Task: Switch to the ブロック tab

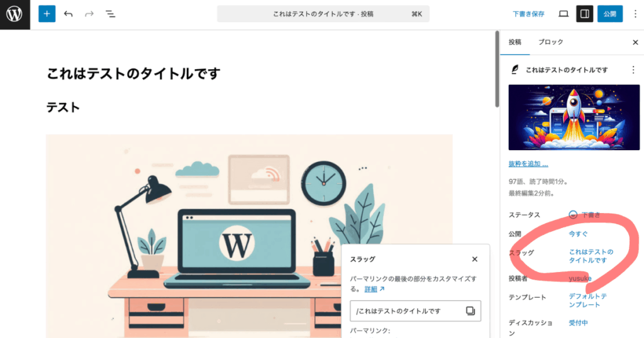Action: click(551, 42)
